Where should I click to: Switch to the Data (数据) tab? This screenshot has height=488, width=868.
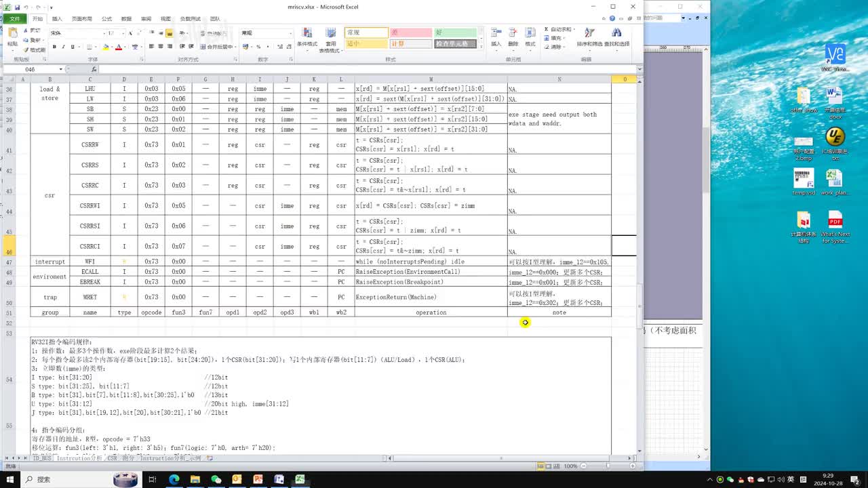(126, 19)
